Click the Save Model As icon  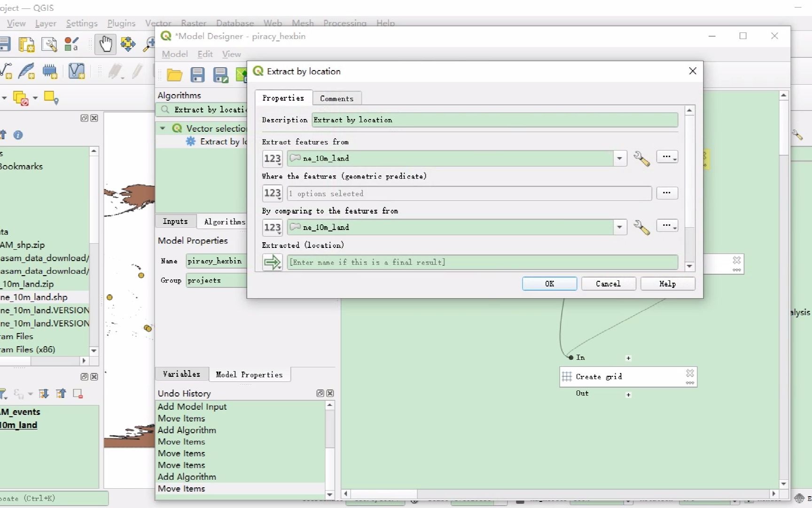tap(220, 75)
